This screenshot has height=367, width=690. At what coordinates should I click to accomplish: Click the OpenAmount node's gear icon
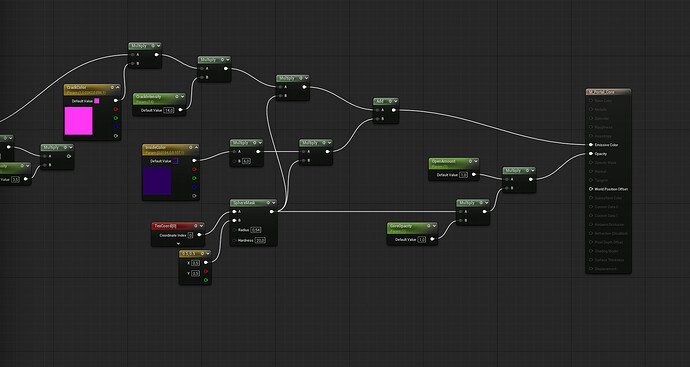coord(470,161)
